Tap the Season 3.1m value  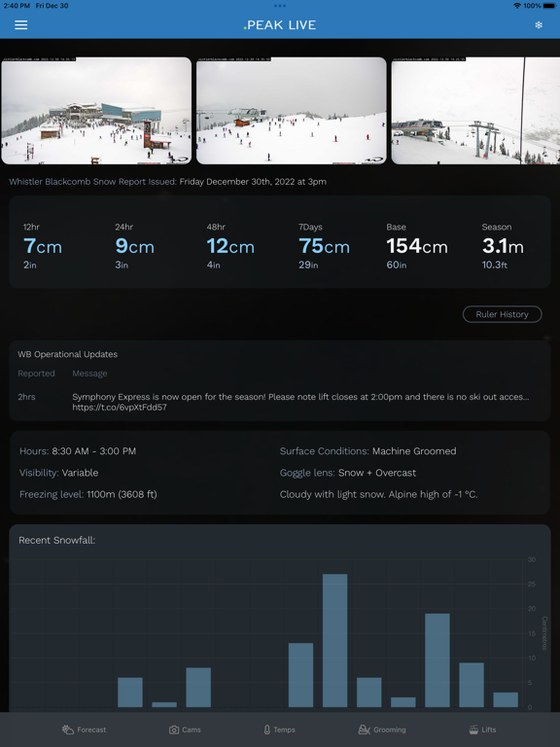pos(503,246)
